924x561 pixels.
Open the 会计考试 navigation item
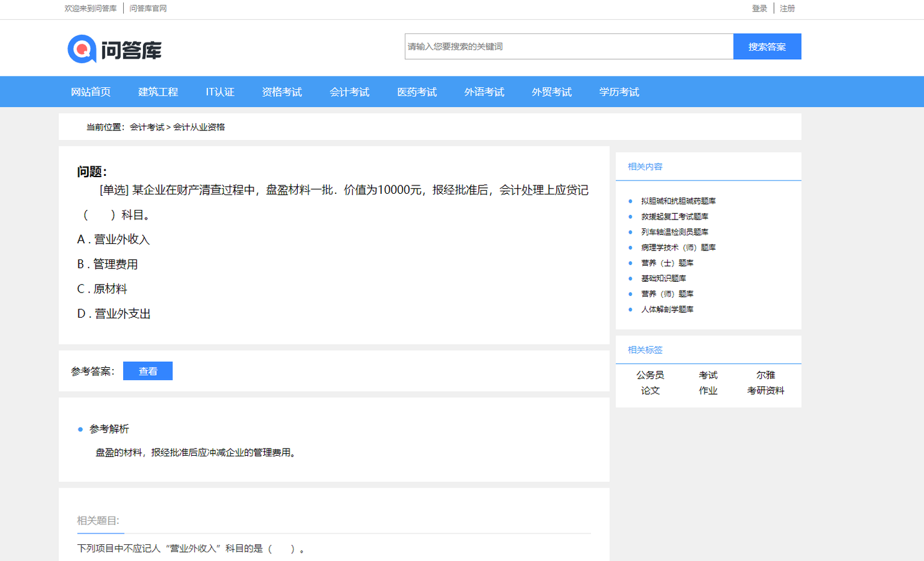349,92
